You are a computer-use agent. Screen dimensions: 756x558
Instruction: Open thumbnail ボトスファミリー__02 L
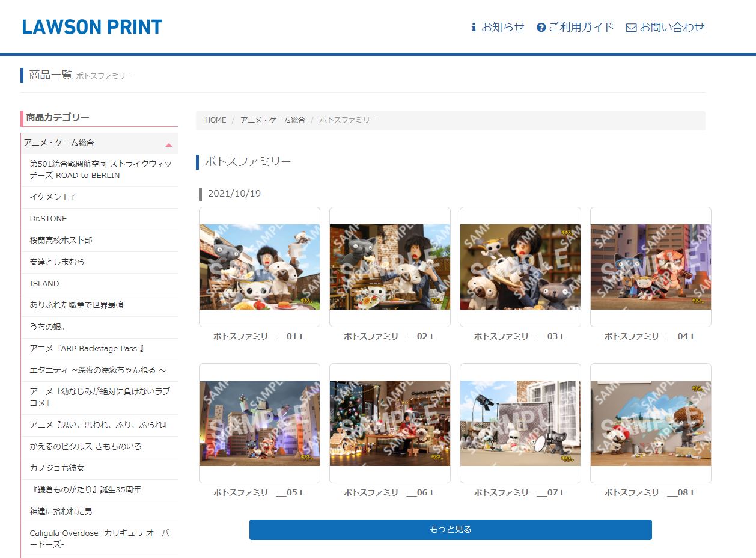389,267
